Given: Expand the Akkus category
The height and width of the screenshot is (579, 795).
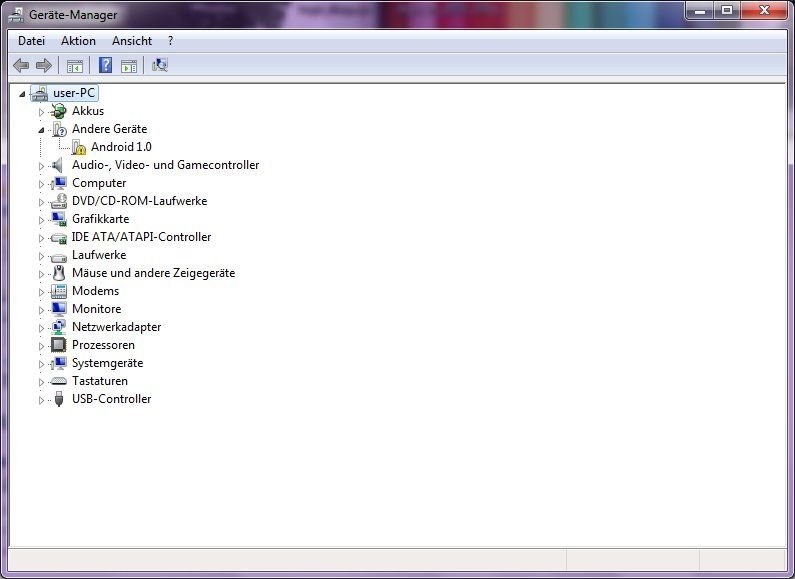Looking at the screenshot, I should (x=42, y=112).
